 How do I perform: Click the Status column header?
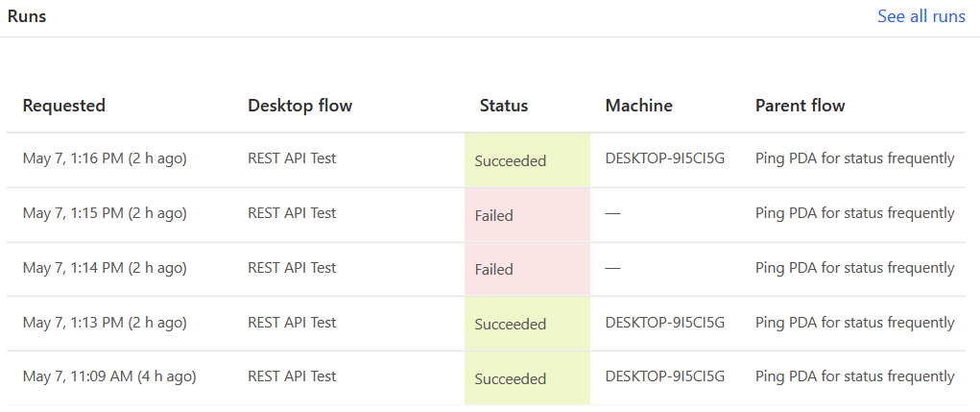[x=504, y=106]
